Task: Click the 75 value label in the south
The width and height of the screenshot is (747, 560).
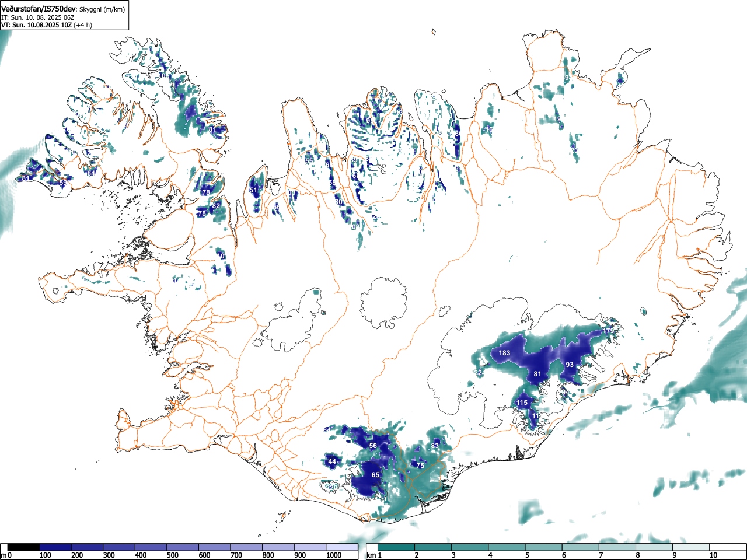Action: [420, 466]
